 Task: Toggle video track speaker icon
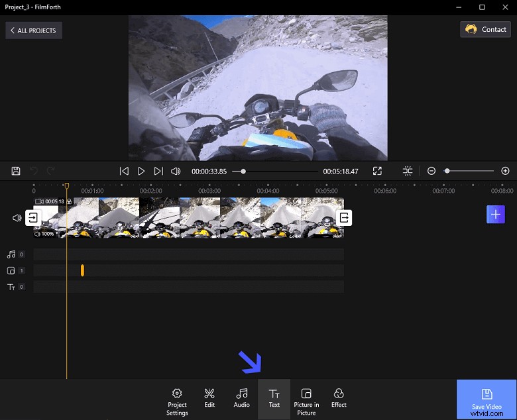coord(17,218)
